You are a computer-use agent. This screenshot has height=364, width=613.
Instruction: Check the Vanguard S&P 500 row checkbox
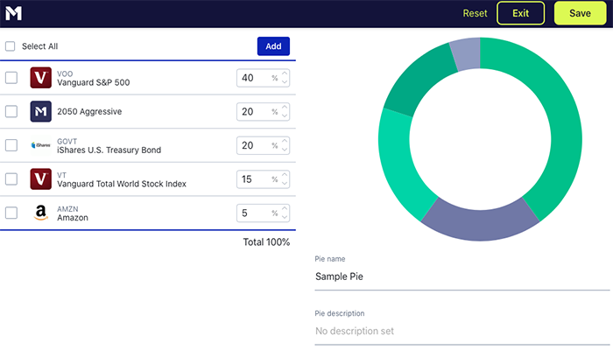11,78
